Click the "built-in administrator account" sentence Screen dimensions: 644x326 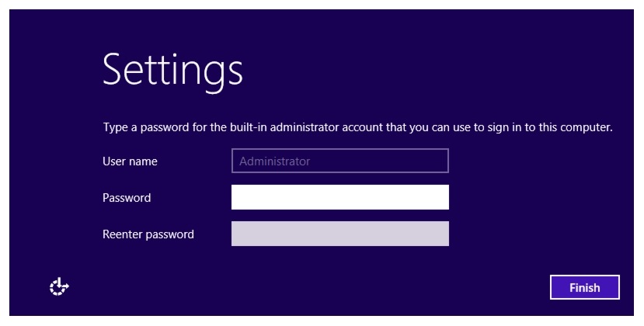357,127
